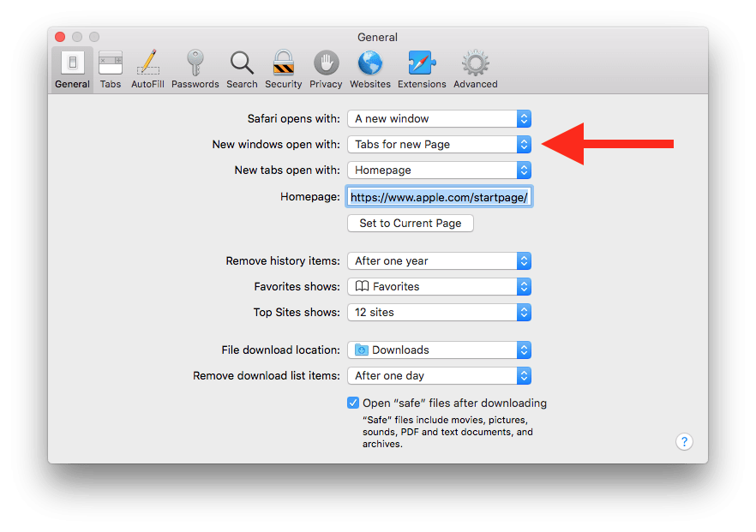Image resolution: width=756 pixels, height=532 pixels.
Task: Click the Homepage URL field
Action: pyautogui.click(x=439, y=197)
